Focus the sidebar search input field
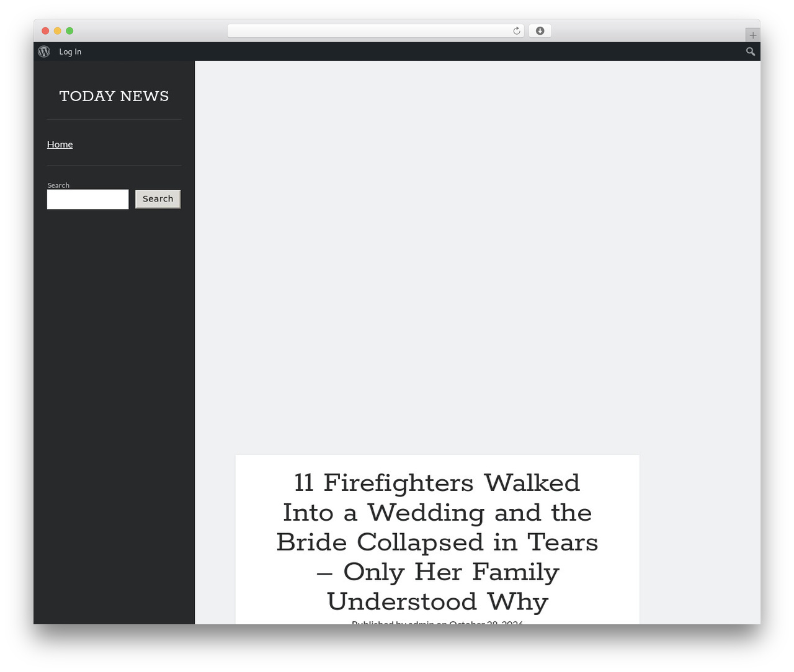The width and height of the screenshot is (794, 672). [88, 199]
